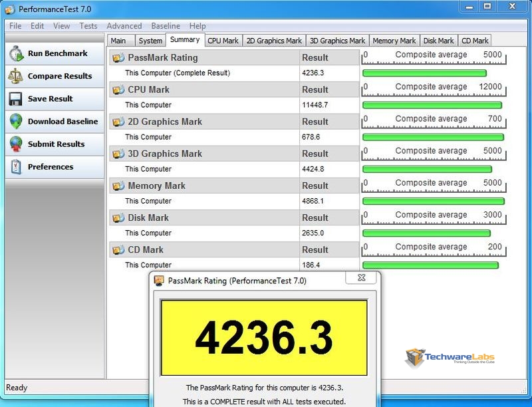The image size is (532, 407).
Task: Click the PassMark Rating row icon
Action: [118, 58]
